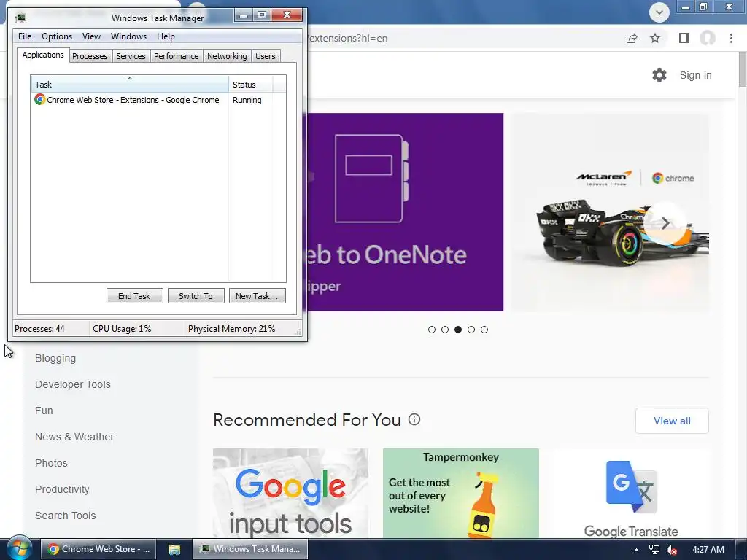The width and height of the screenshot is (747, 560).
Task: Click the share page icon in Chrome
Action: coord(632,38)
